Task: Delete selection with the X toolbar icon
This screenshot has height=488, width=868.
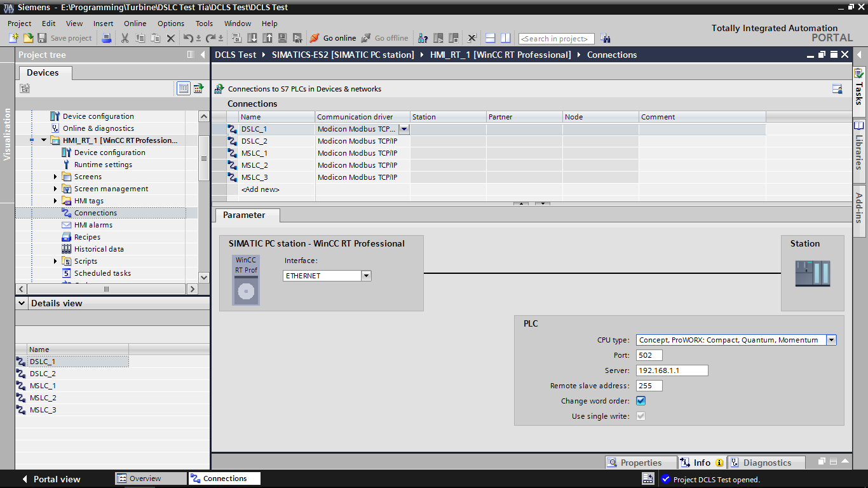Action: tap(170, 38)
